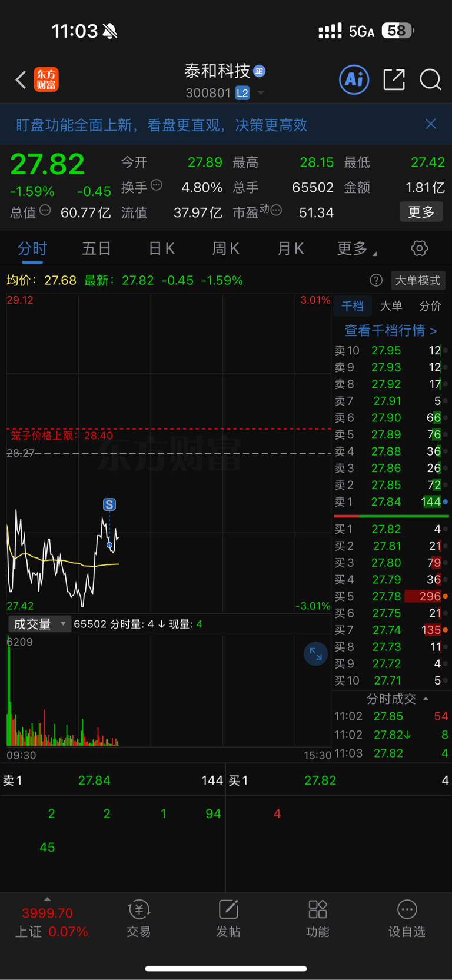
Task: Tap the 均价 27.68 label
Action: pyautogui.click(x=41, y=280)
